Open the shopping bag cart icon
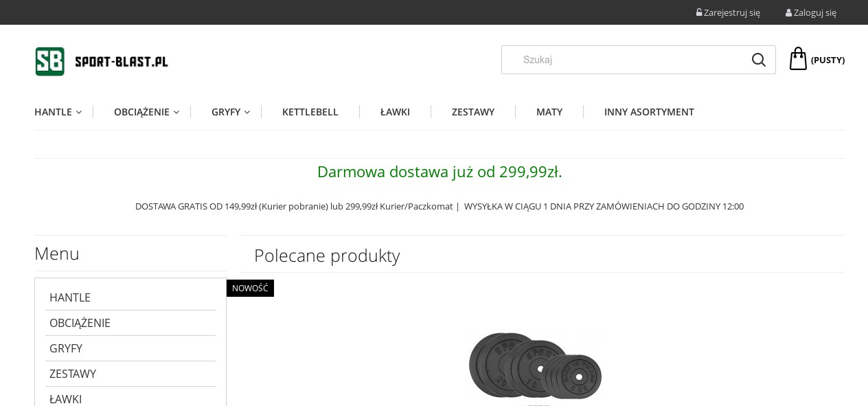868x406 pixels. click(x=798, y=59)
